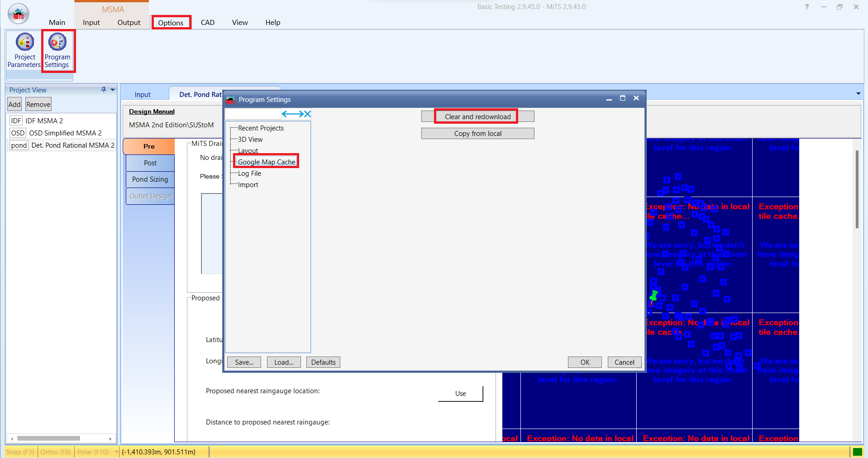Select the Pre side tab
This screenshot has height=458, width=868.
pos(149,146)
